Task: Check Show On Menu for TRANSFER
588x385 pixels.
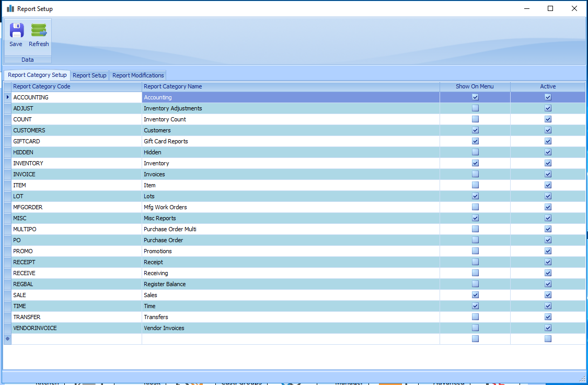Action: [x=475, y=317]
